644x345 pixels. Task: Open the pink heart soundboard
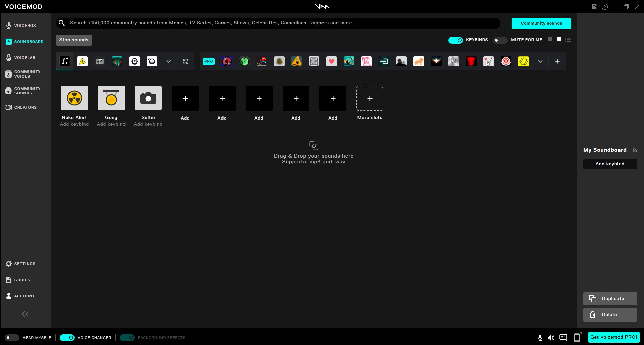pyautogui.click(x=332, y=61)
